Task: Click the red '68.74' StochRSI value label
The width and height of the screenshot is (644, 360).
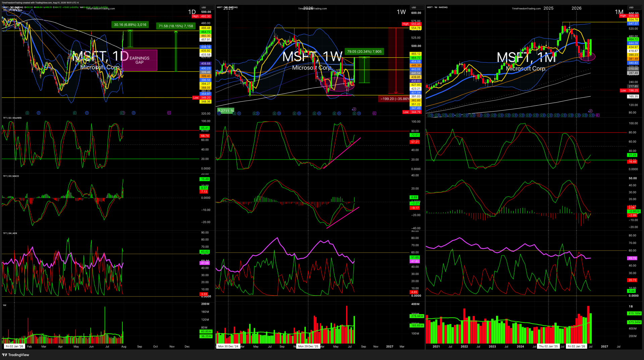Action: pos(205,136)
